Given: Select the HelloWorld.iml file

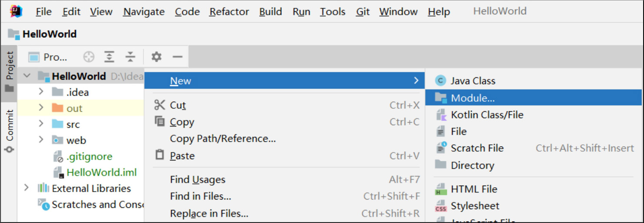Looking at the screenshot, I should point(101,172).
